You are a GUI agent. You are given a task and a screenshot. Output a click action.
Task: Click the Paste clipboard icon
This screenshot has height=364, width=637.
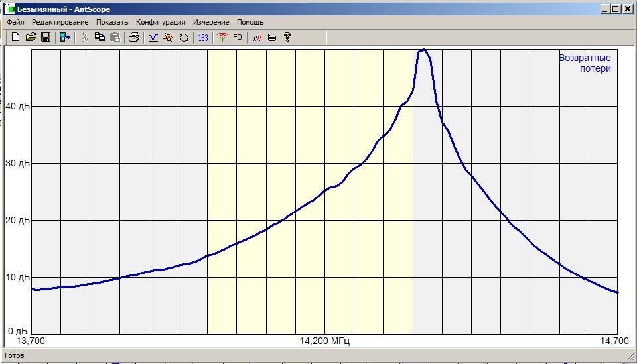tap(115, 37)
